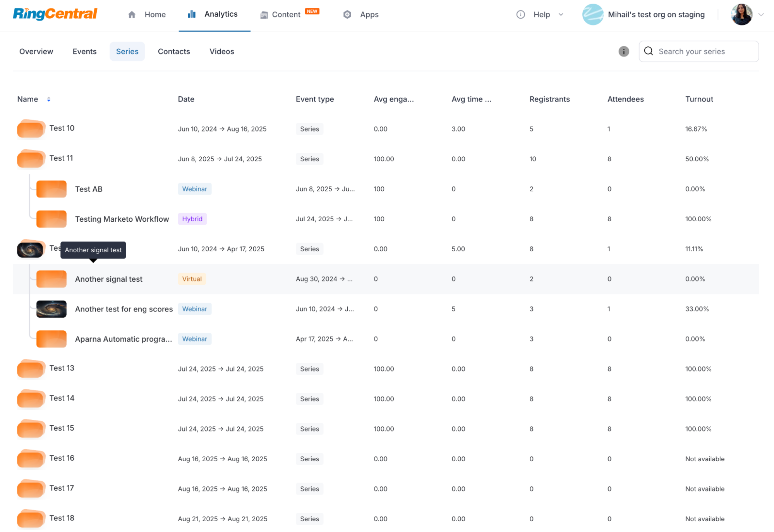Viewport: 774px width, 532px height.
Task: Click the Test 18 folder icon
Action: [31, 518]
